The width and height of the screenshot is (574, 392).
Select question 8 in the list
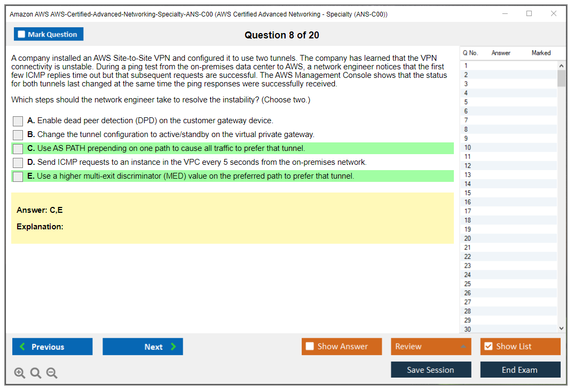[x=466, y=129]
